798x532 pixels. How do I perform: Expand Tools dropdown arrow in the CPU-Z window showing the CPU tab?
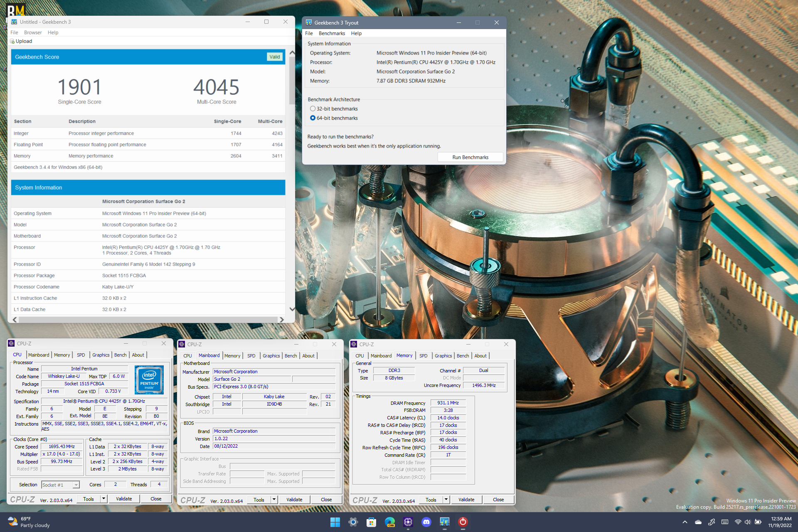click(103, 499)
